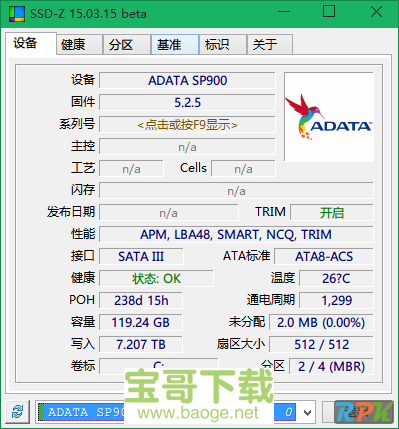Click the POH value 238d 15h
The image size is (399, 429).
click(x=141, y=301)
